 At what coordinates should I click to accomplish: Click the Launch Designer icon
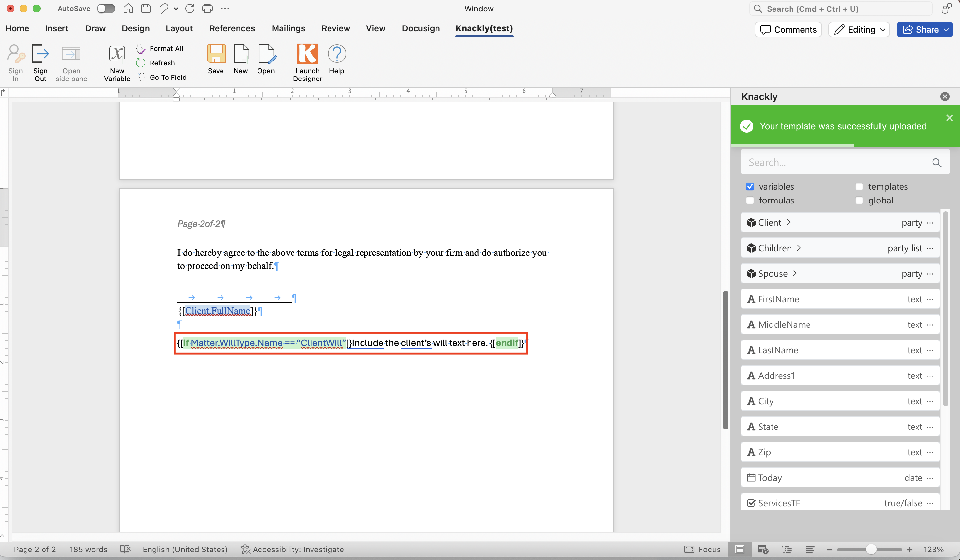[307, 54]
